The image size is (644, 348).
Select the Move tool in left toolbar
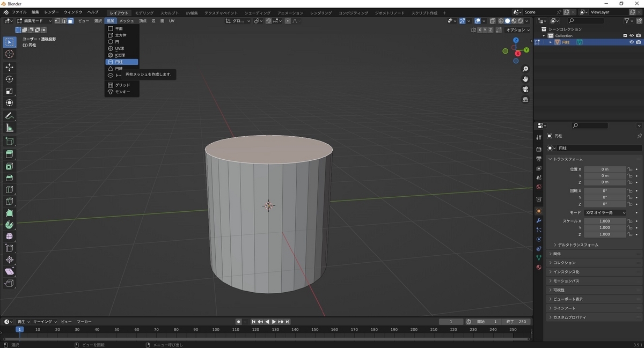[x=9, y=67]
